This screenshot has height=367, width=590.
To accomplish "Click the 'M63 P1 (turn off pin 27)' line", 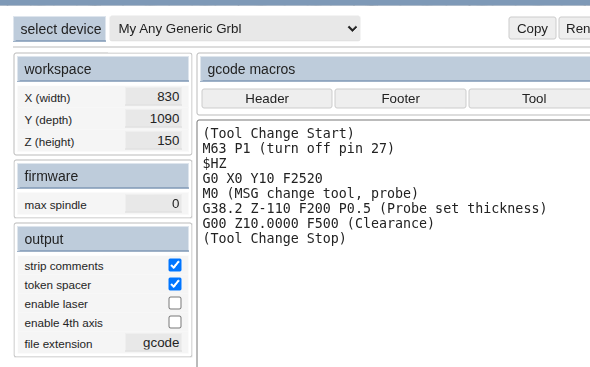I will click(x=298, y=148).
